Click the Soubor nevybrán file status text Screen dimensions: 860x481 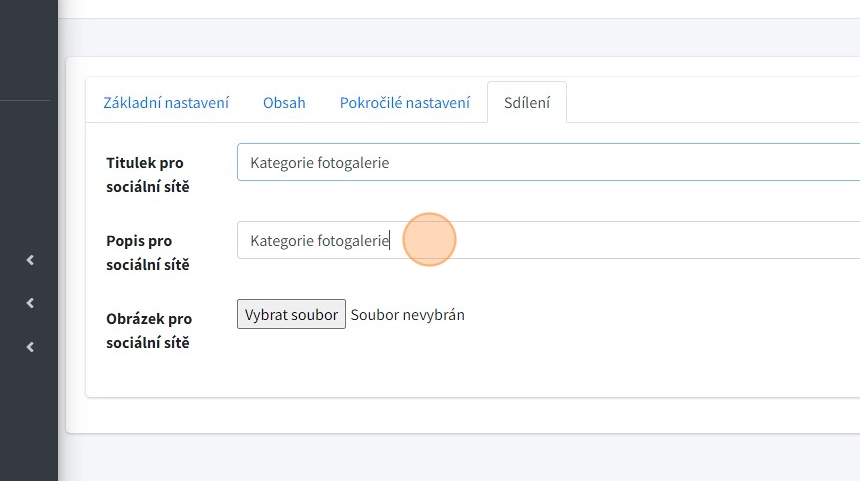(x=407, y=314)
